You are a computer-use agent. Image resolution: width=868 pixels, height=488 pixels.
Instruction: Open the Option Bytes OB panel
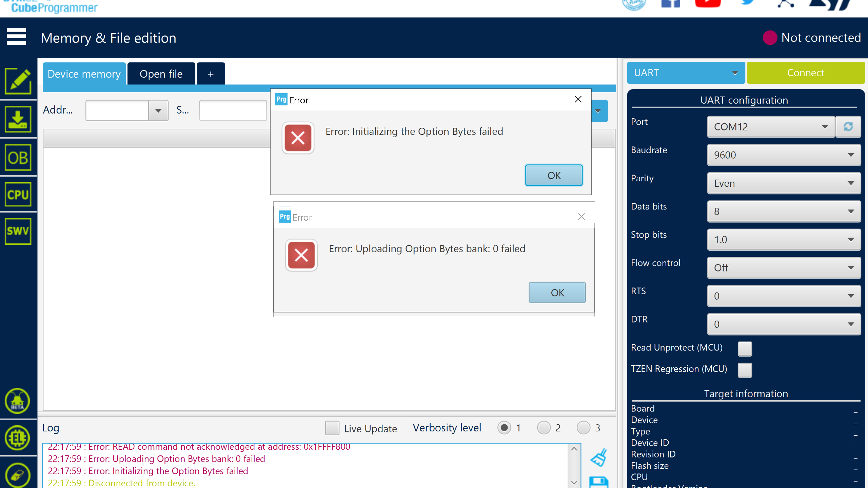(18, 158)
